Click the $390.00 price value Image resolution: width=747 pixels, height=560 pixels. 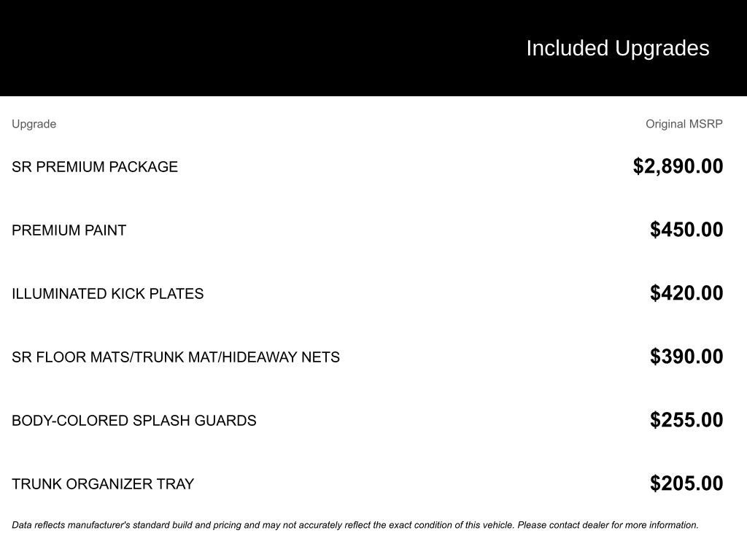click(686, 356)
